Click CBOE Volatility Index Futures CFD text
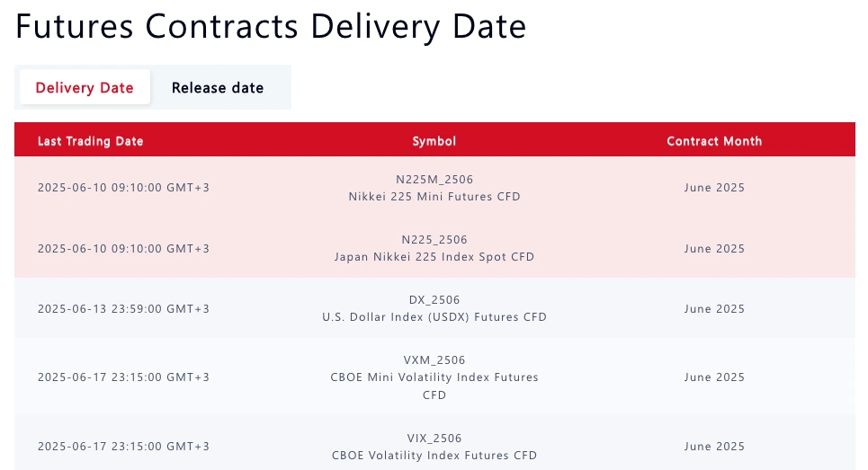The height and width of the screenshot is (470, 868). click(x=434, y=455)
